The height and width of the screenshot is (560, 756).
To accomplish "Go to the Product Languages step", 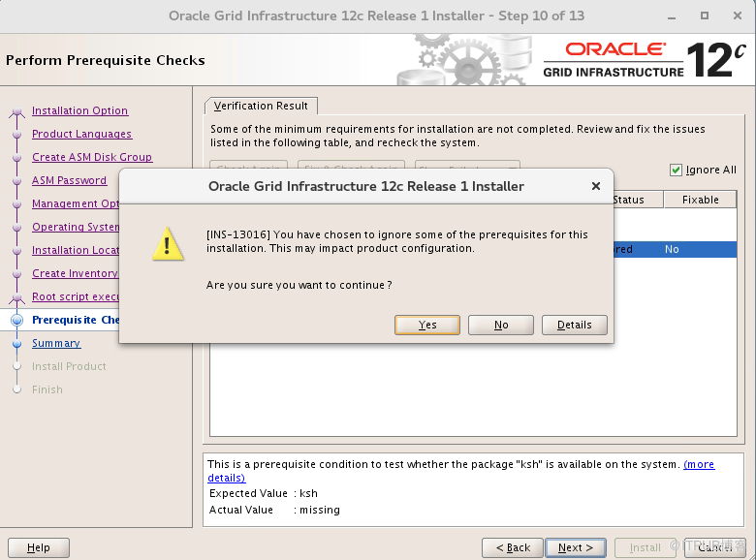I will [82, 134].
